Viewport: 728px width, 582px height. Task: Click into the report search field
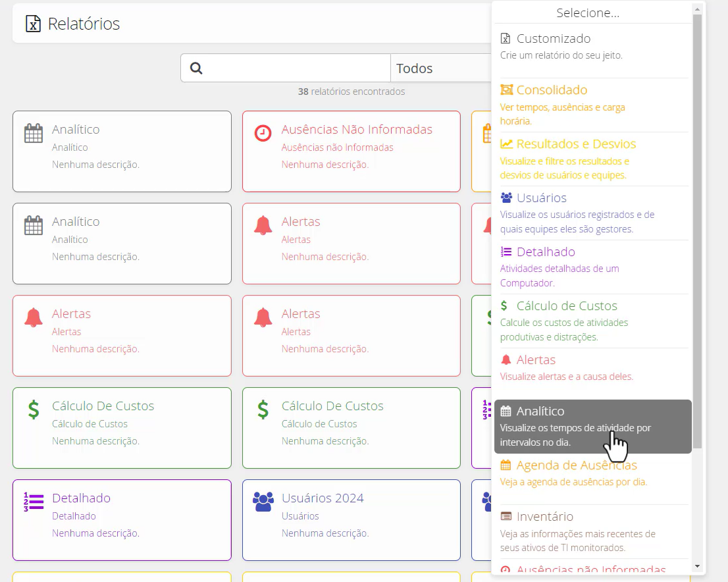286,68
